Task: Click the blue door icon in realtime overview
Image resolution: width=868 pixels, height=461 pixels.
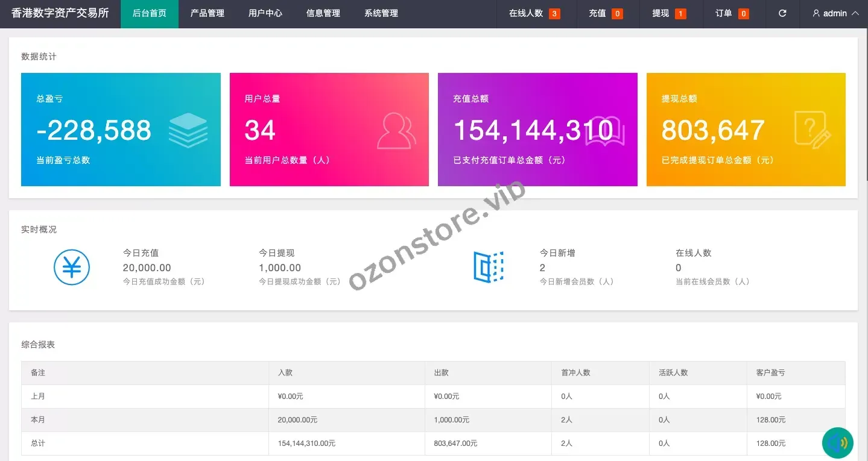Action: point(488,267)
